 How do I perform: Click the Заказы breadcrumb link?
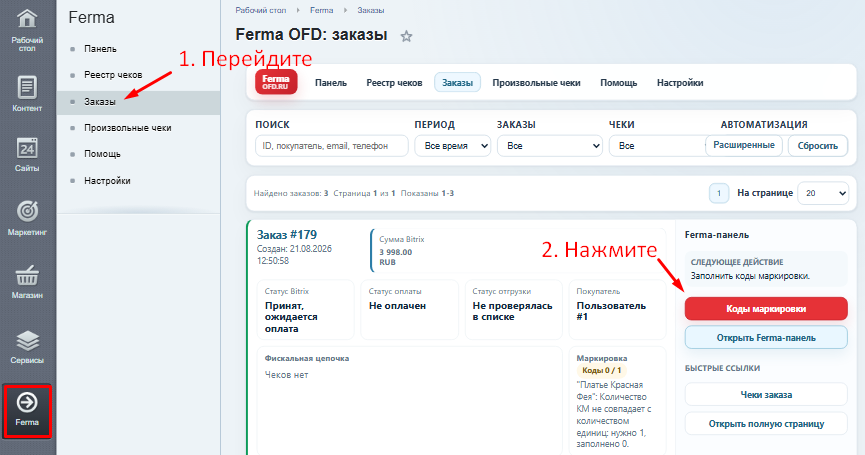pos(371,10)
